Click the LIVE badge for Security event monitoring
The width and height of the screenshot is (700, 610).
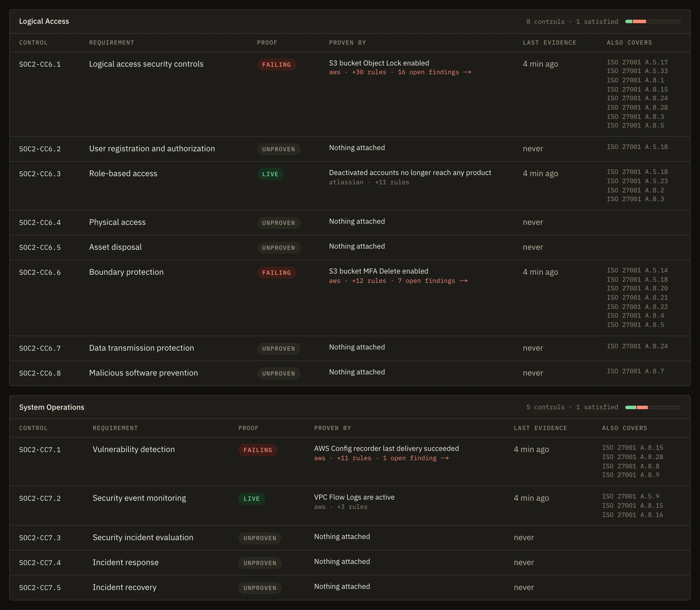point(251,499)
